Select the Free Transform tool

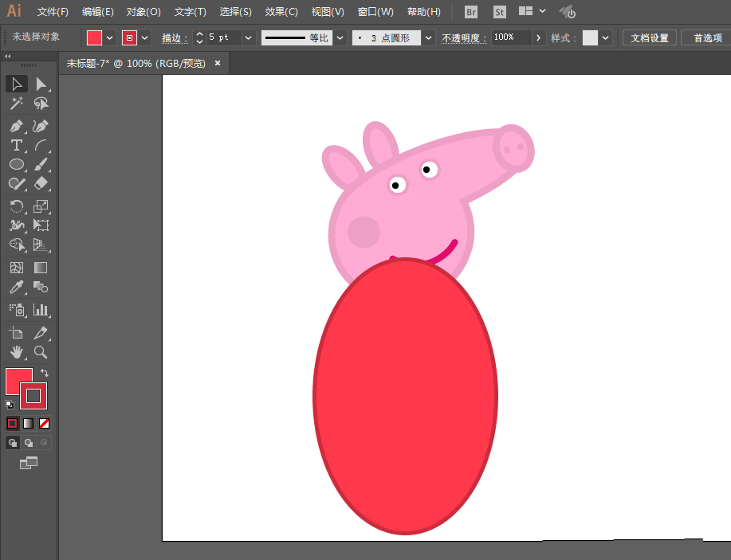point(41,225)
